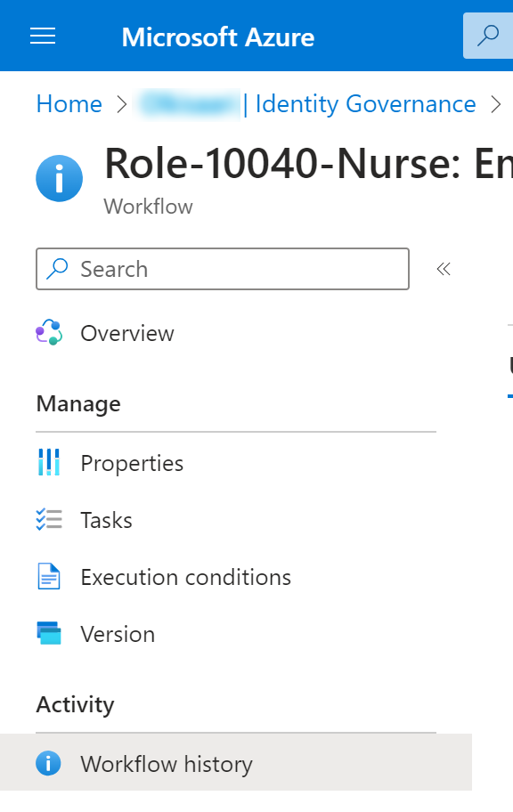Click the Version stacked windows icon
The image size is (513, 812).
tap(49, 633)
